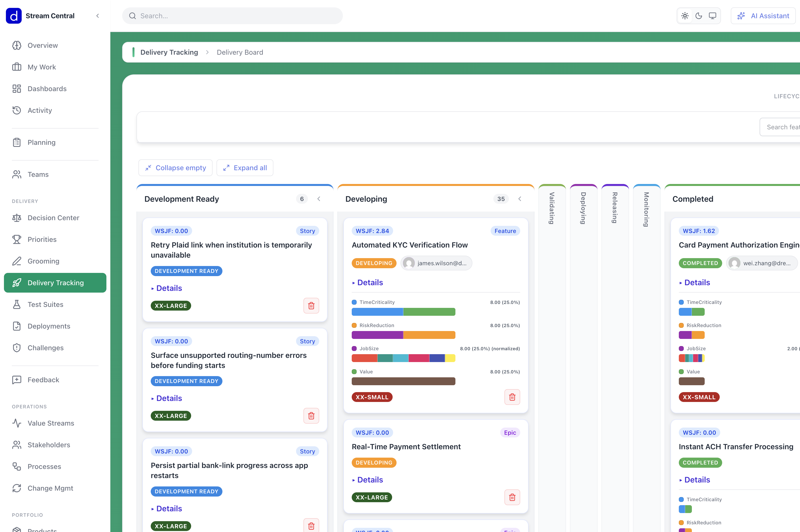Click the Priorities trophy icon

pyautogui.click(x=17, y=240)
